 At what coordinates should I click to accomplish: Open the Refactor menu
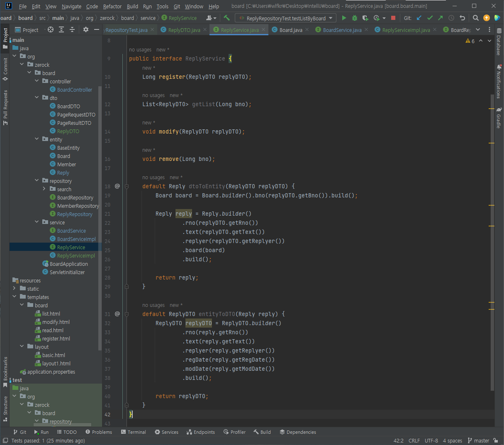coord(112,6)
